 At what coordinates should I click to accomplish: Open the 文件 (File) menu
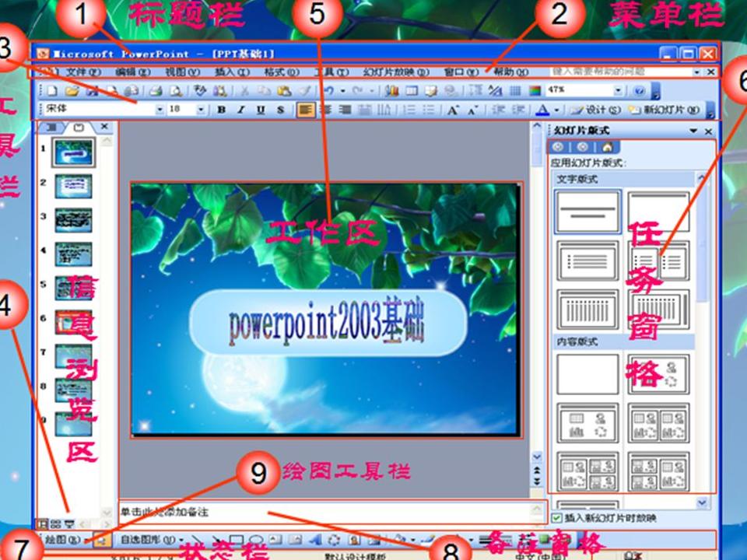pos(83,72)
